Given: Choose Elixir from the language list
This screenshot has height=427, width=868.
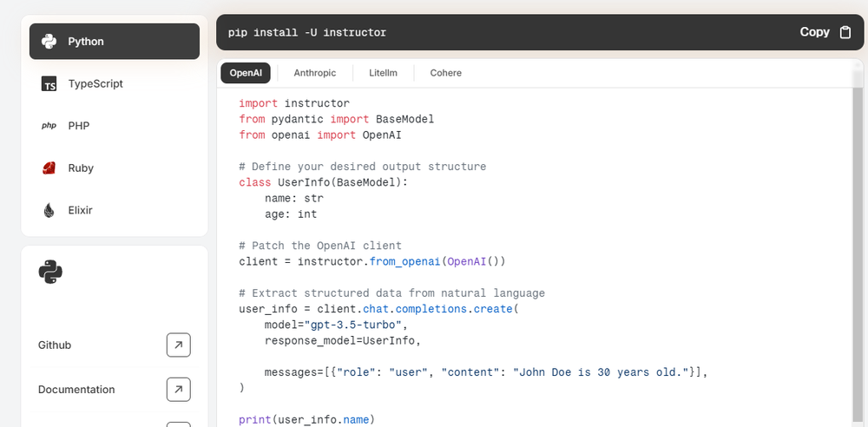Looking at the screenshot, I should click(x=115, y=210).
